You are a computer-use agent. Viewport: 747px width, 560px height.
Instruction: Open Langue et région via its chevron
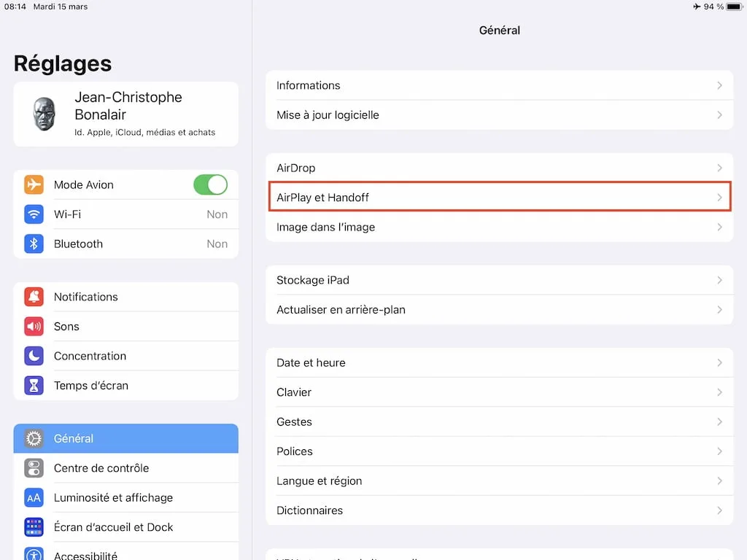click(x=719, y=481)
